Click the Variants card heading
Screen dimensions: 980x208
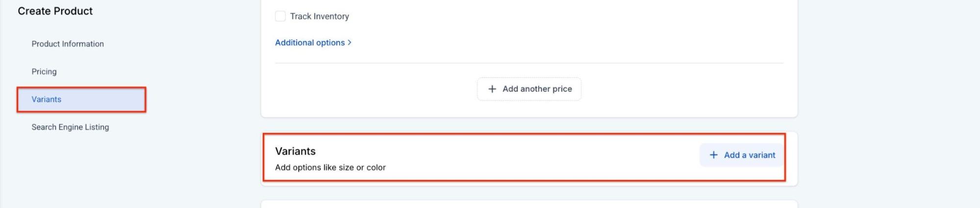click(x=295, y=151)
